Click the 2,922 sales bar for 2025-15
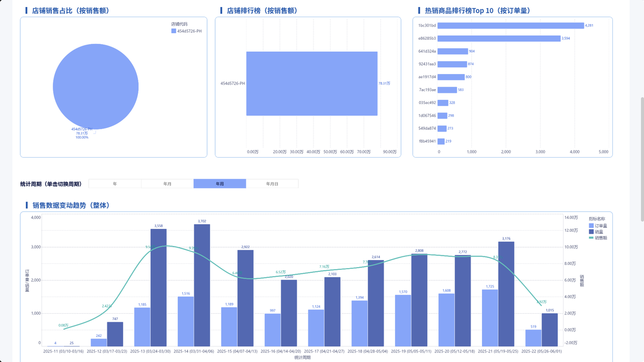The image size is (644, 362). point(246,298)
